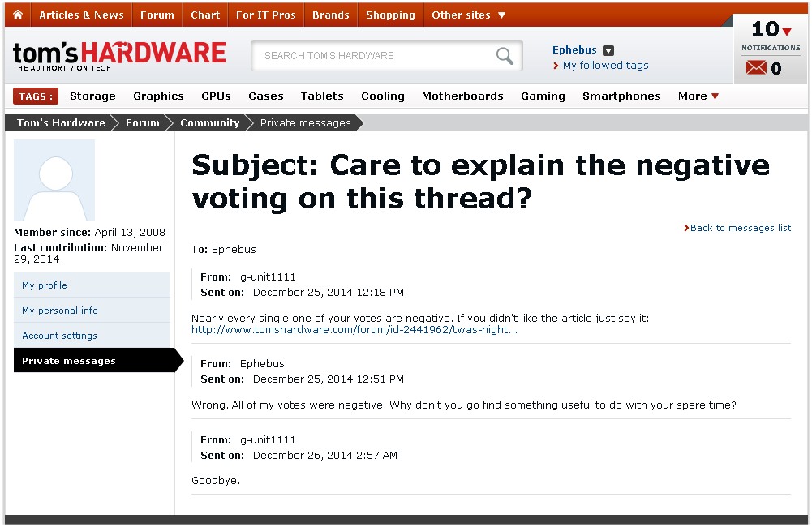Open the Shopping menu item

click(x=390, y=15)
